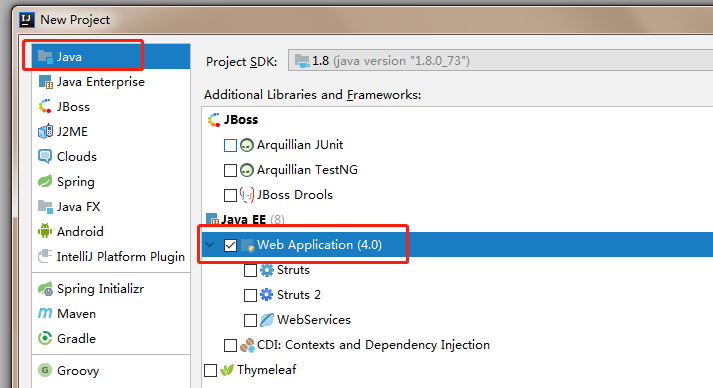The height and width of the screenshot is (388, 713).
Task: Click the Java EE group header text
Action: coord(243,220)
